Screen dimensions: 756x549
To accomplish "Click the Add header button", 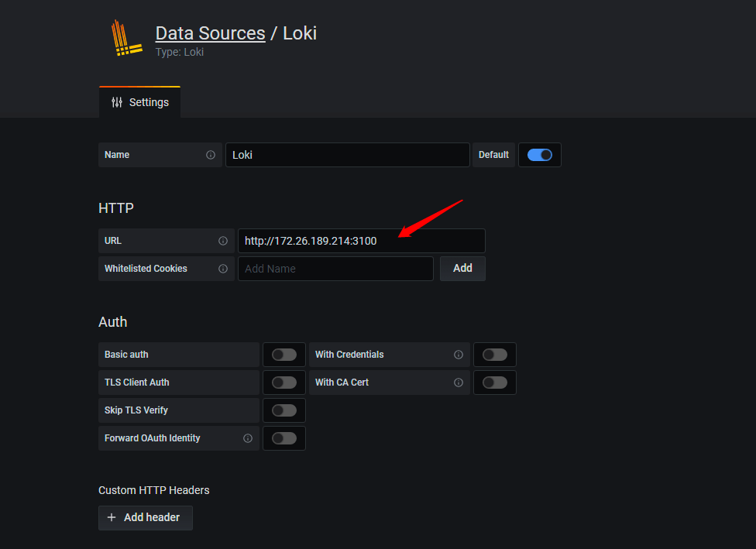I will [146, 518].
